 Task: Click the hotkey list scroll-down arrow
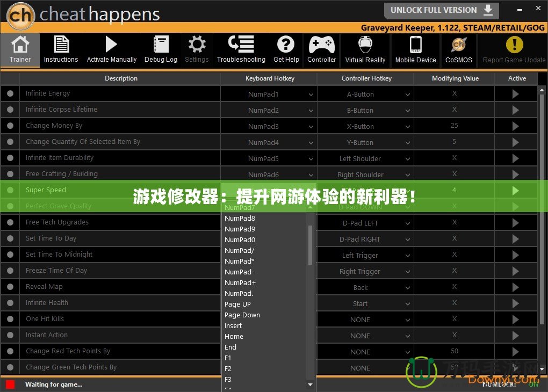(x=310, y=384)
